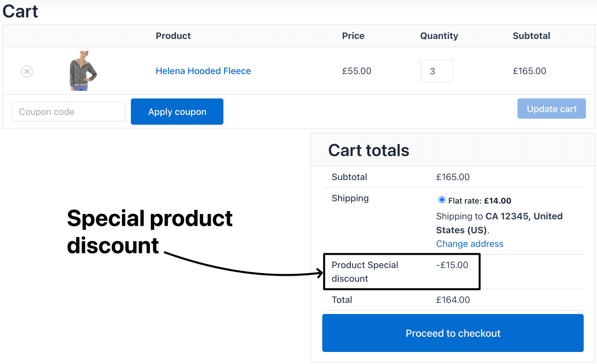
Task: Select the Flat rate shipping option
Action: point(442,200)
